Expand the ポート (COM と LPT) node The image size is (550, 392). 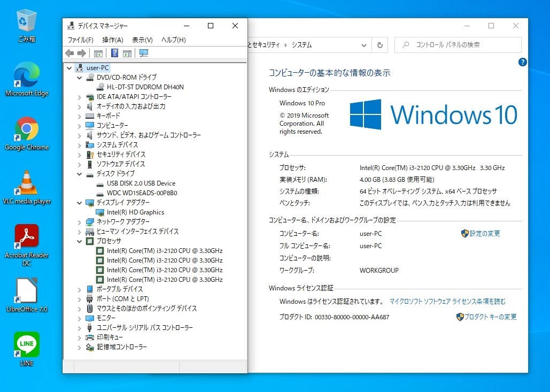[79, 299]
